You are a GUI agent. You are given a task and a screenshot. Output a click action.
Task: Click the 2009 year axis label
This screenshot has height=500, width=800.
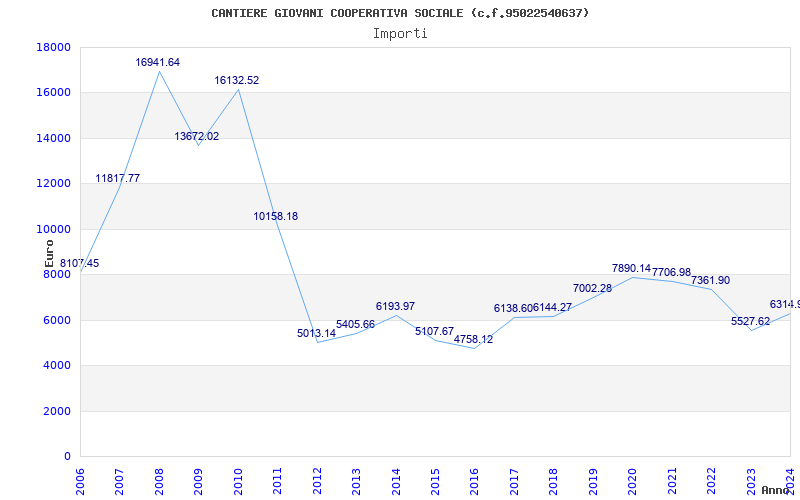pyautogui.click(x=198, y=481)
